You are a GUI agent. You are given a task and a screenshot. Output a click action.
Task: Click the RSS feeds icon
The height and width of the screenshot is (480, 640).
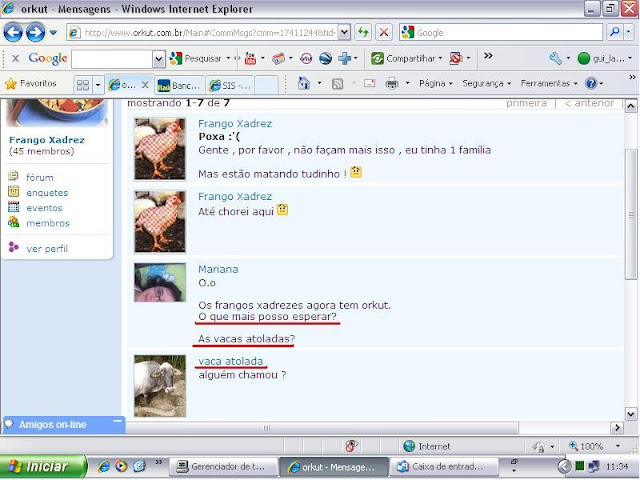pos(337,84)
